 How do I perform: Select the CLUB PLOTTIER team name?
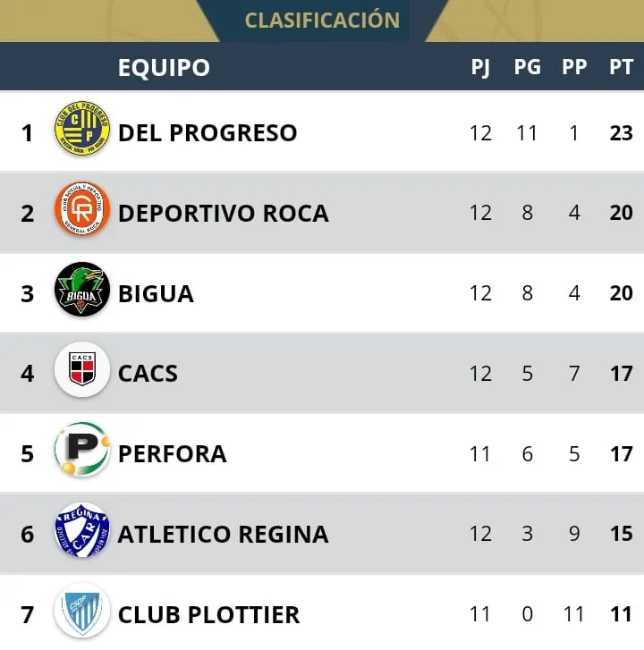(208, 614)
